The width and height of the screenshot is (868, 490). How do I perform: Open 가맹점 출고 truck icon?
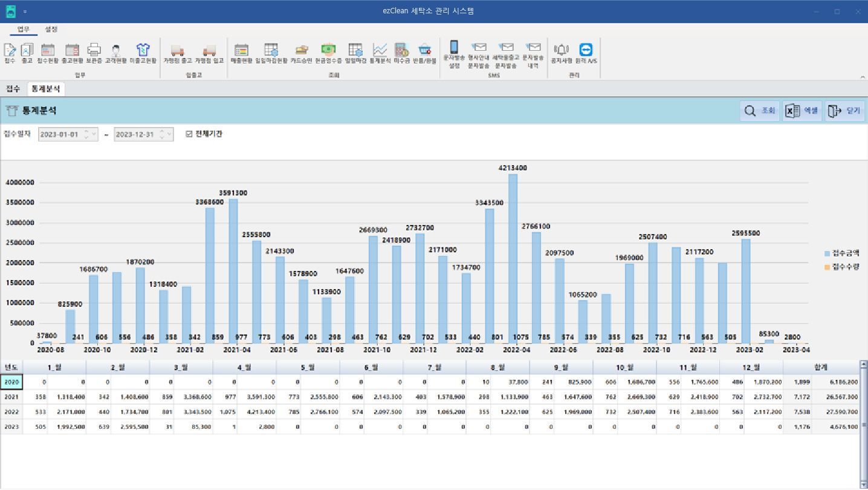[177, 54]
